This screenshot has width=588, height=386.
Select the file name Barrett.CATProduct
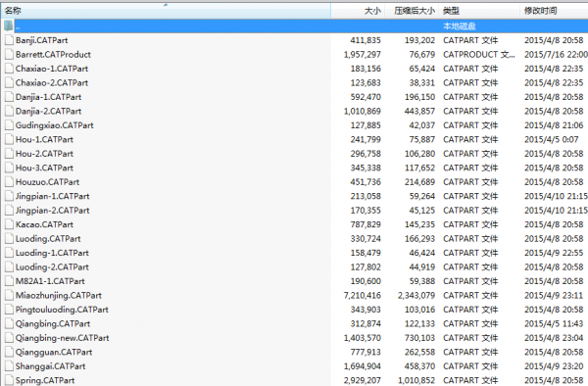pos(53,55)
